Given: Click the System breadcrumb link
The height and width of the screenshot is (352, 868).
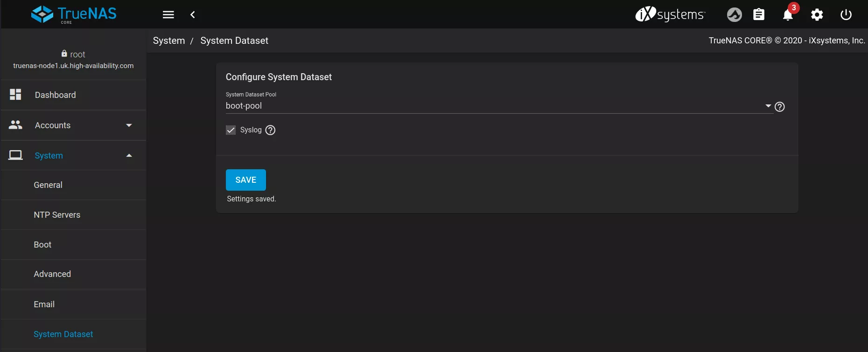Looking at the screenshot, I should click(169, 41).
